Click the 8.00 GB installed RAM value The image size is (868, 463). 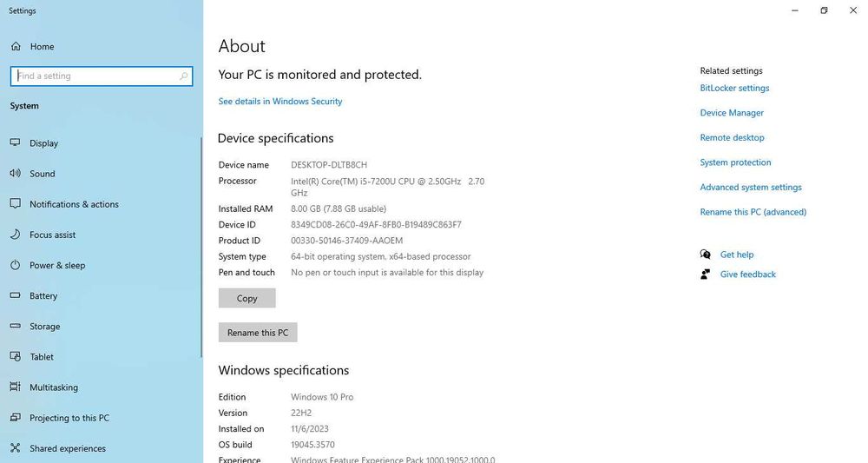click(339, 208)
